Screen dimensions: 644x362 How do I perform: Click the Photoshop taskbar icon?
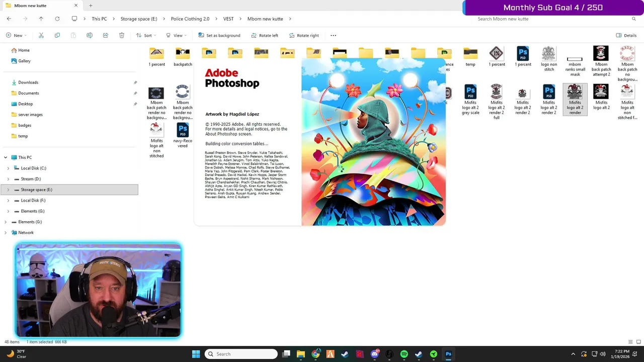pyautogui.click(x=448, y=354)
